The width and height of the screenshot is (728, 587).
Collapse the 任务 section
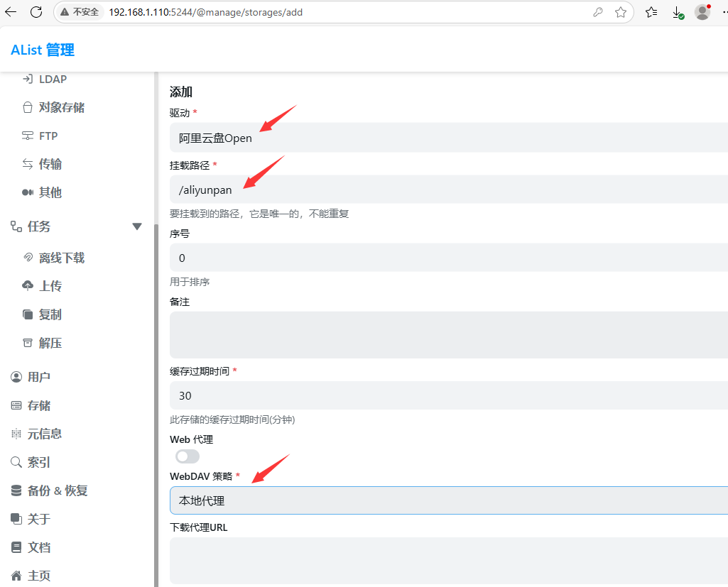[x=137, y=226]
